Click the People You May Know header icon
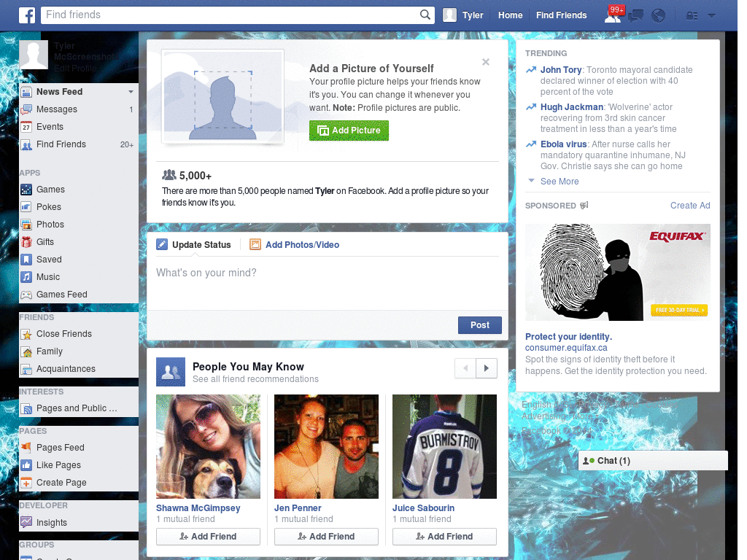747x560 pixels. pos(171,372)
